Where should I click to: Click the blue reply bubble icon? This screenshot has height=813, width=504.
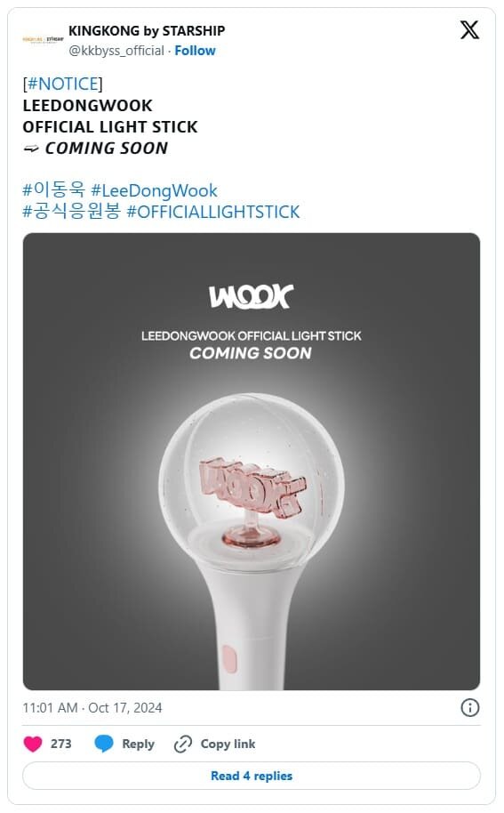104,744
